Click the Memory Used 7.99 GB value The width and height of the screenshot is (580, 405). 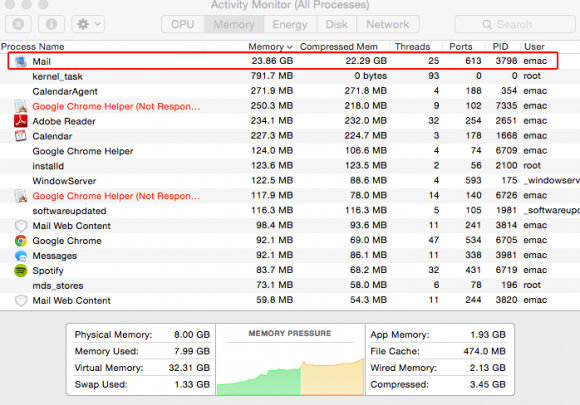click(x=192, y=351)
